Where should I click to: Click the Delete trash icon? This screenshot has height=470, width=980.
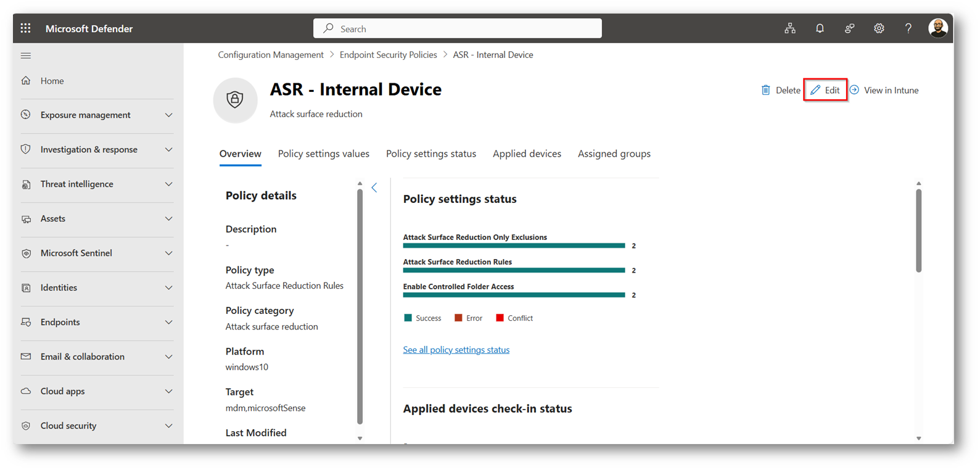tap(766, 90)
